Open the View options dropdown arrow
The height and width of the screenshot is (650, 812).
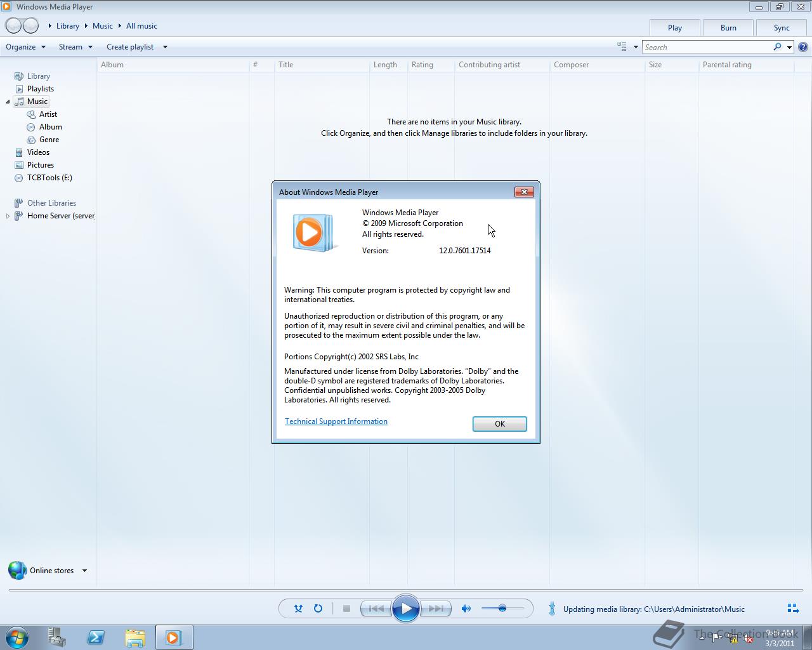pos(636,47)
